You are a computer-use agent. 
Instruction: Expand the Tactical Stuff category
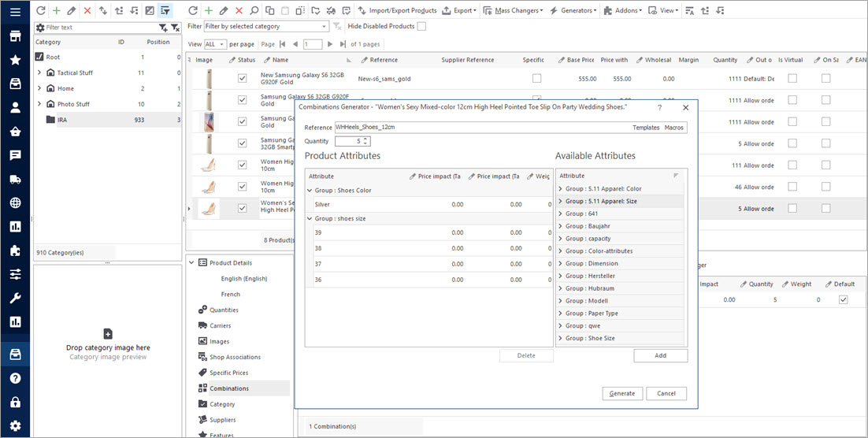39,72
